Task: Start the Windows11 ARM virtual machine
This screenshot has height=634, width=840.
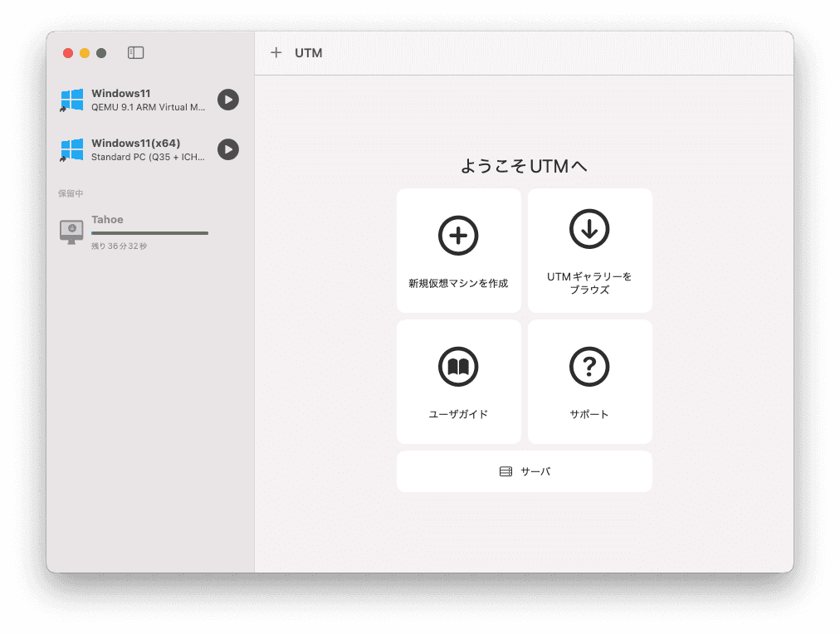Action: pos(228,100)
